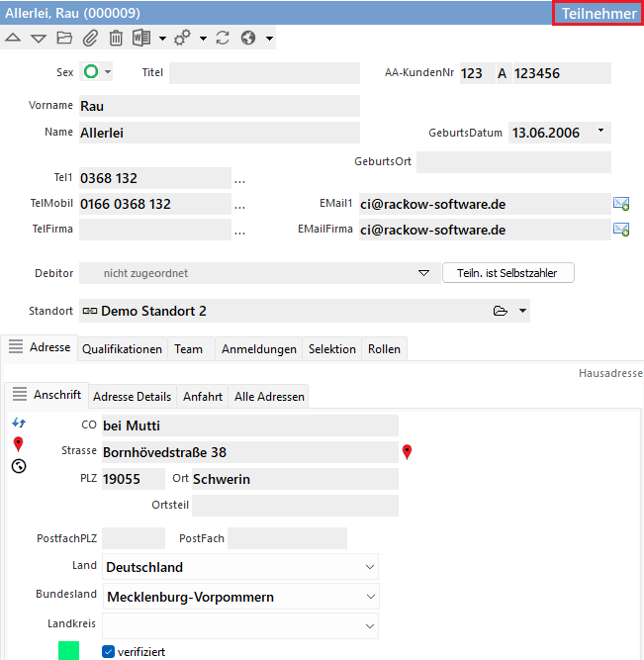Send mail via the EMail1 envelope icon
This screenshot has height=660, width=644.
click(x=621, y=205)
